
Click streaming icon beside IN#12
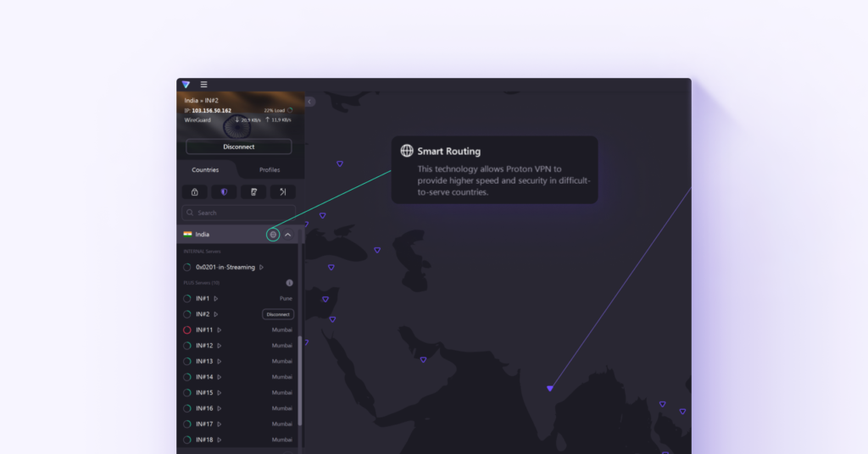220,346
